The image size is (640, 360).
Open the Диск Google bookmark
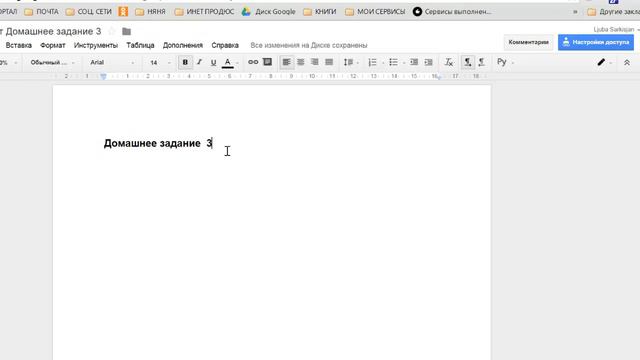269,12
